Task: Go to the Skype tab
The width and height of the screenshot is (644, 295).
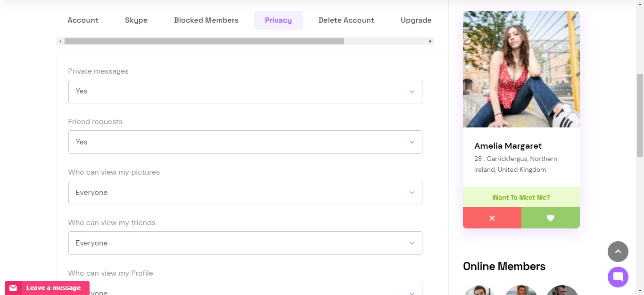Action: coord(136,20)
